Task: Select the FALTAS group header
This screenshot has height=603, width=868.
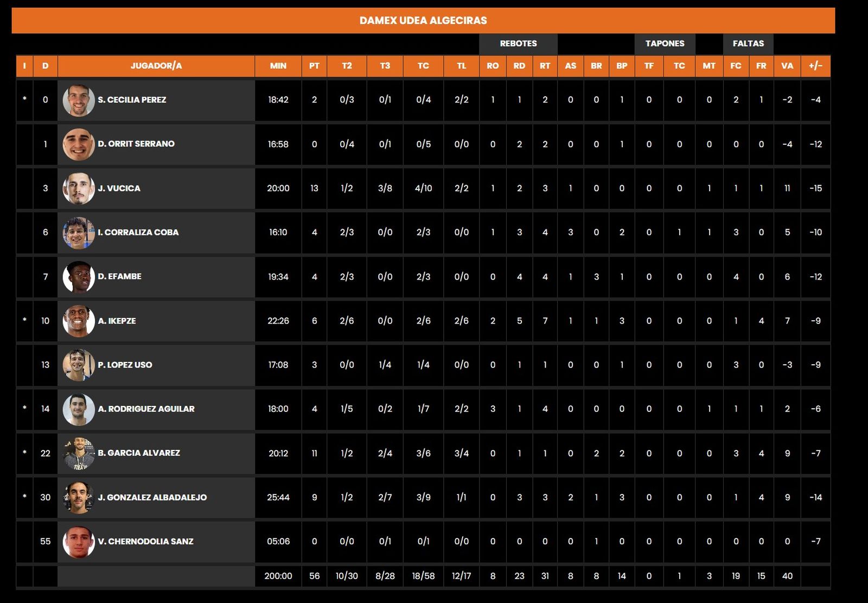Action: (x=748, y=43)
